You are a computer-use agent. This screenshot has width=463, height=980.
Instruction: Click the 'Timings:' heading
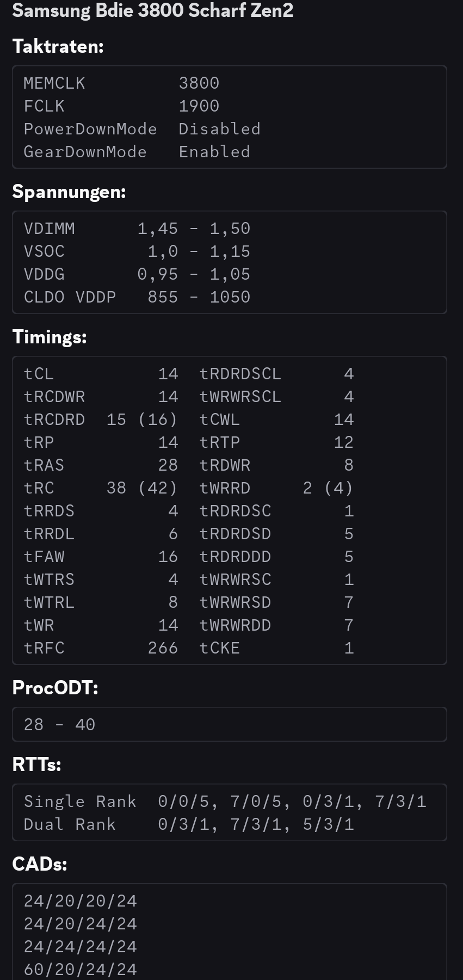[50, 337]
